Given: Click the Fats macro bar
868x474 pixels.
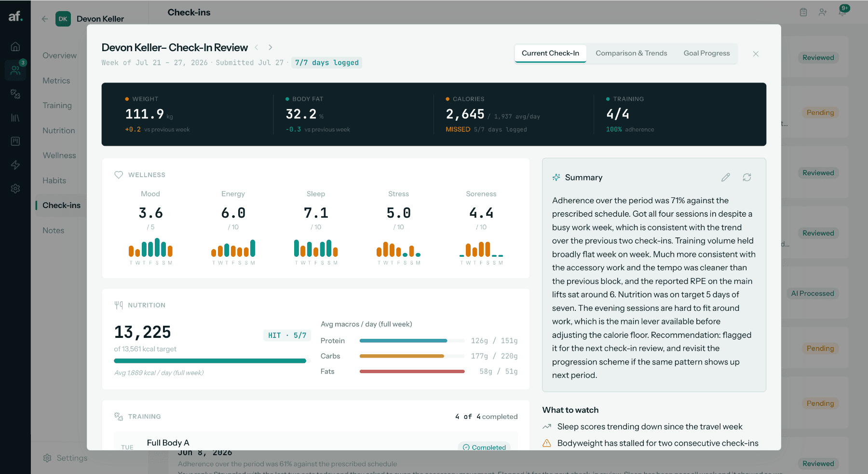Looking at the screenshot, I should tap(412, 372).
